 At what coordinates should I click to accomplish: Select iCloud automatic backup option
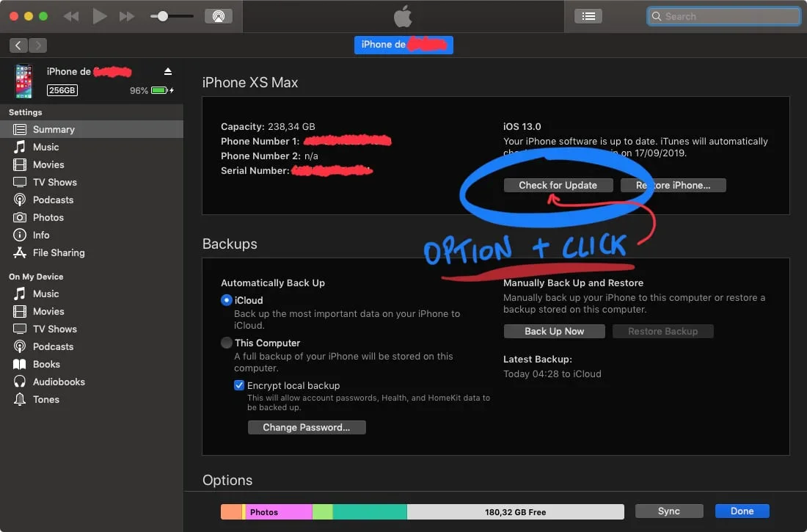227,300
